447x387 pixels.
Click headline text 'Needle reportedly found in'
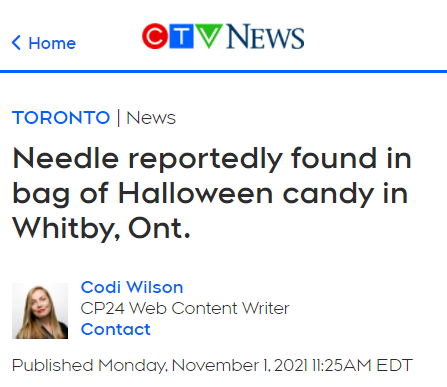pyautogui.click(x=212, y=159)
